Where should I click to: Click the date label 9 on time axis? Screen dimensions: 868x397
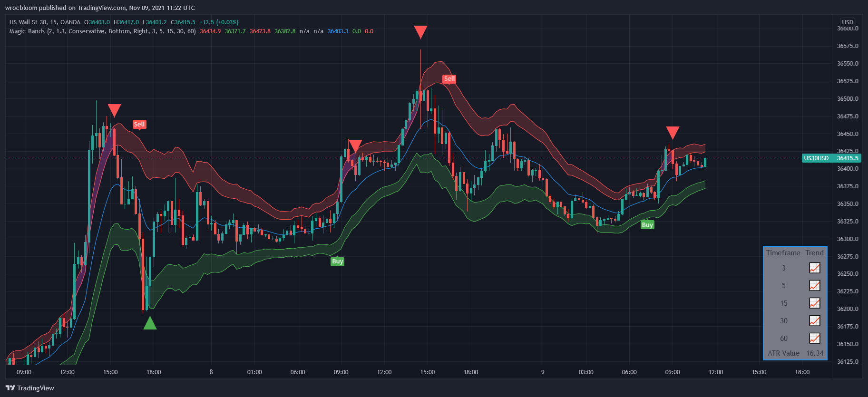(543, 372)
